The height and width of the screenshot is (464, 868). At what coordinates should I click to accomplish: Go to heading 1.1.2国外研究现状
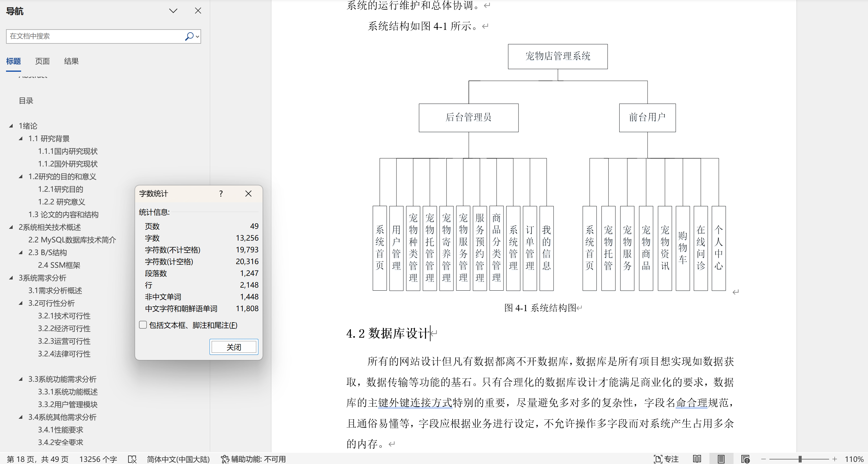tap(68, 164)
